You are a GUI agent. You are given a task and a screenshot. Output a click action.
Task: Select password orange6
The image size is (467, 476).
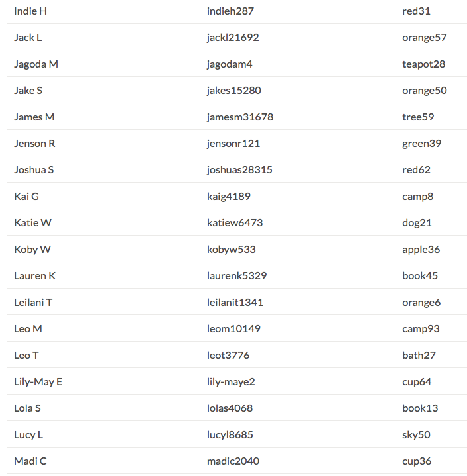click(421, 303)
